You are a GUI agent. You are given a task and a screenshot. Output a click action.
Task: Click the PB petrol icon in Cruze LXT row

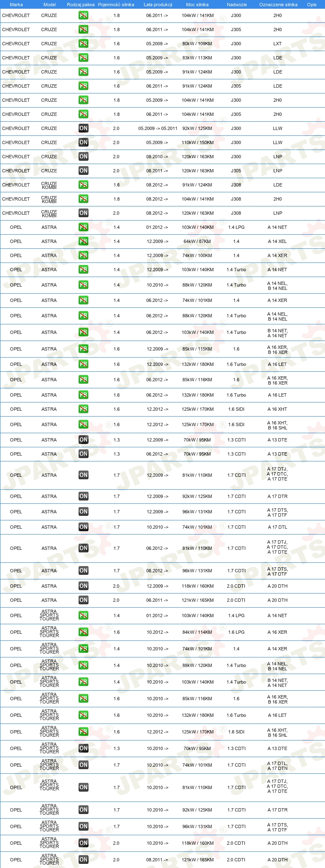[84, 44]
